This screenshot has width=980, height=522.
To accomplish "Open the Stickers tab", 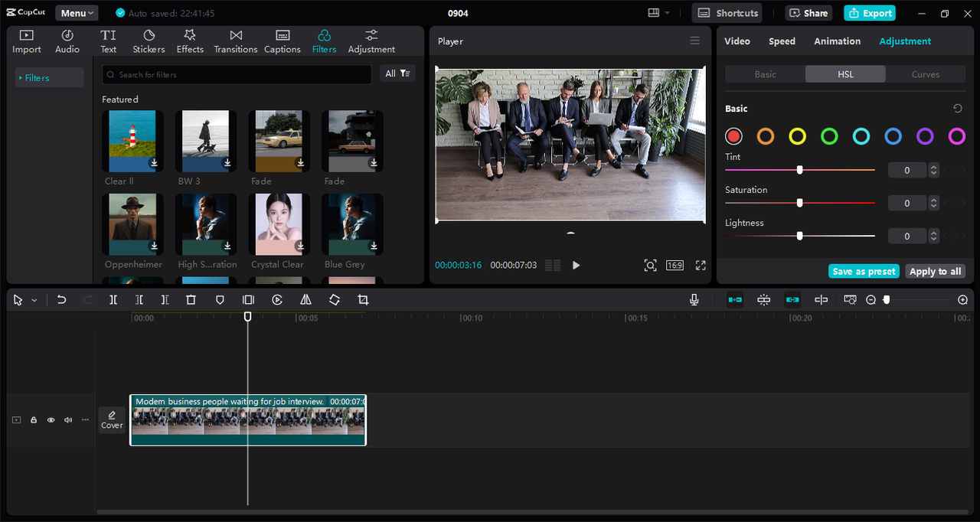I will point(149,41).
